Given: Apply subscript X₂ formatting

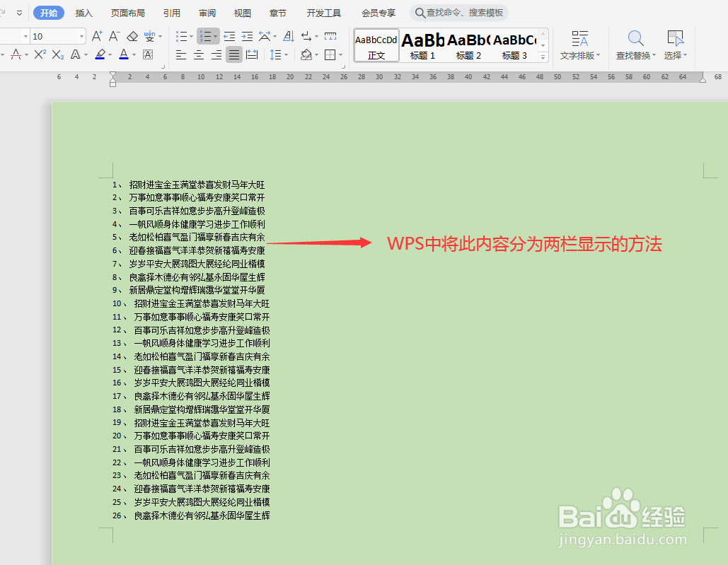Looking at the screenshot, I should point(57,54).
